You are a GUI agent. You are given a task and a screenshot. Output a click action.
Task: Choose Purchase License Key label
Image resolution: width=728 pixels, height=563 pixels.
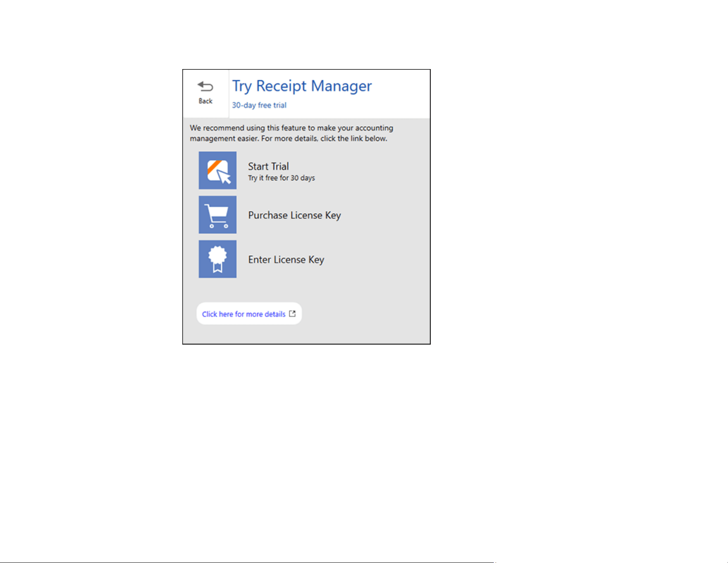click(294, 215)
